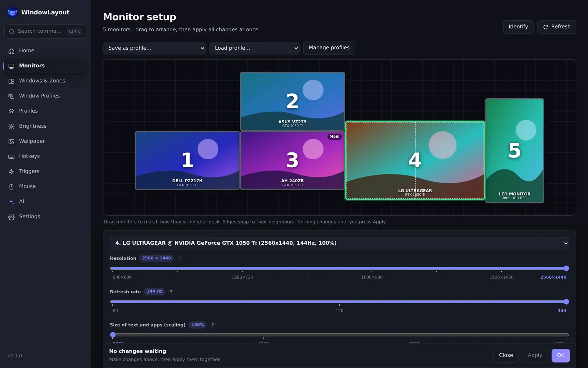Screen dimensions: 588x368
Task: Select monitor 4 LG ULTRAGEAR
Action: point(415,160)
